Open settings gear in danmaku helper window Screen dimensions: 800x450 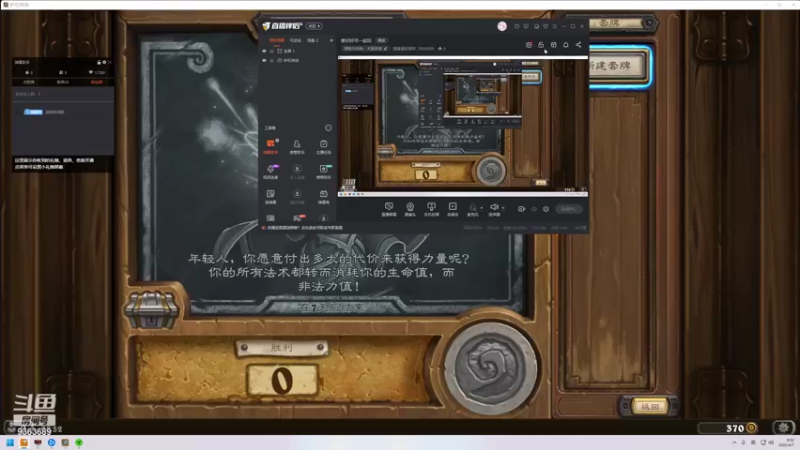pos(104,62)
